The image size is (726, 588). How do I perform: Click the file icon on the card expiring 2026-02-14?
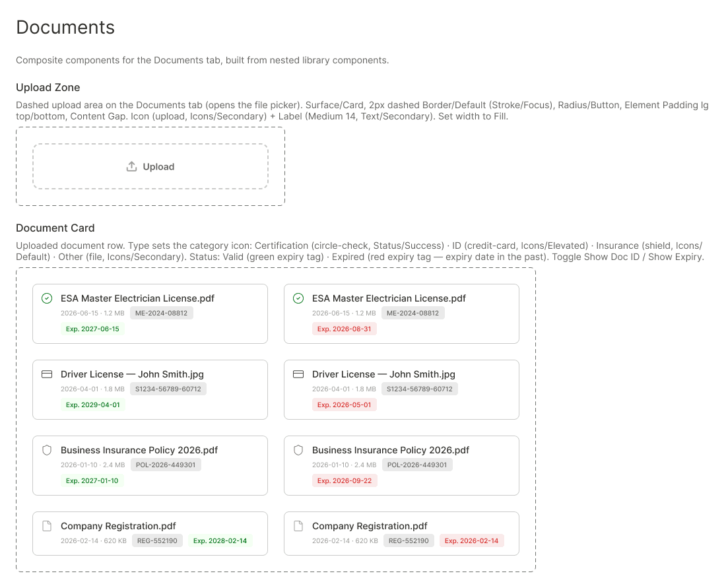298,526
